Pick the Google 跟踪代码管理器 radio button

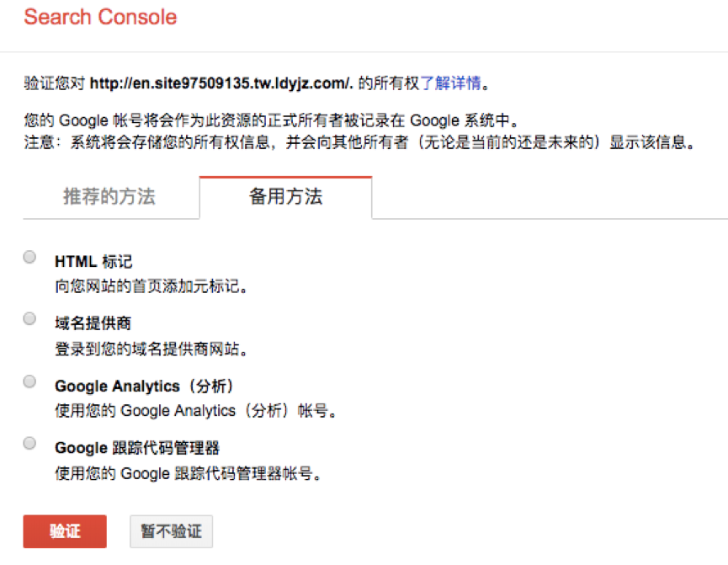click(x=30, y=443)
